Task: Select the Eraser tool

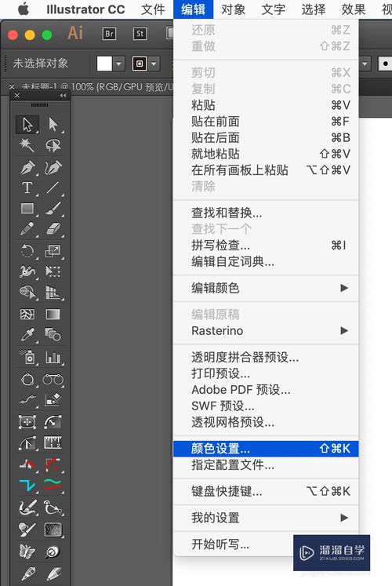Action: coord(53,229)
